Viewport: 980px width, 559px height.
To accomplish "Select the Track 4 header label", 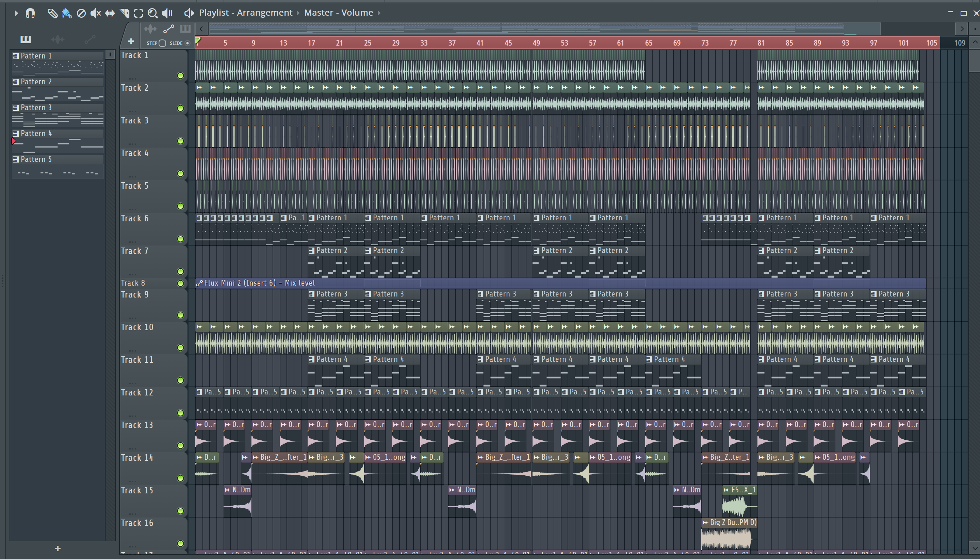I will 134,153.
